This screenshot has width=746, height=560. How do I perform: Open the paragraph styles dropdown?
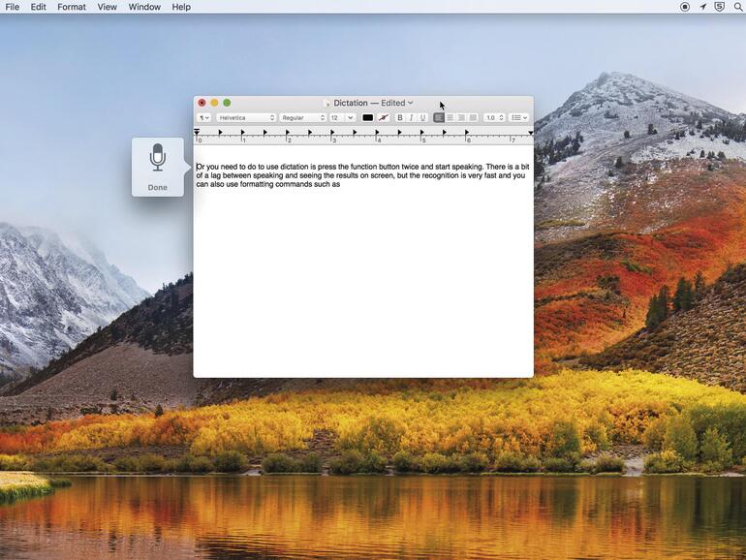click(x=204, y=117)
